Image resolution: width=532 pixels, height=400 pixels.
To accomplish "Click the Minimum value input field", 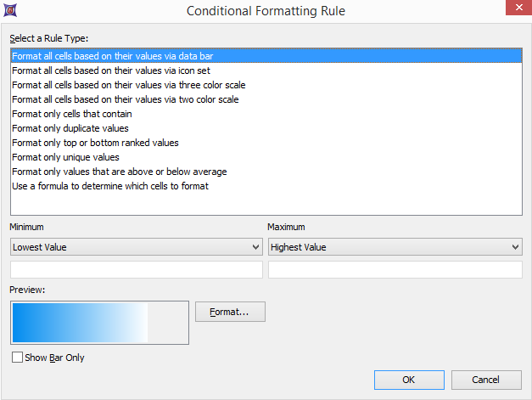I will pyautogui.click(x=136, y=270).
